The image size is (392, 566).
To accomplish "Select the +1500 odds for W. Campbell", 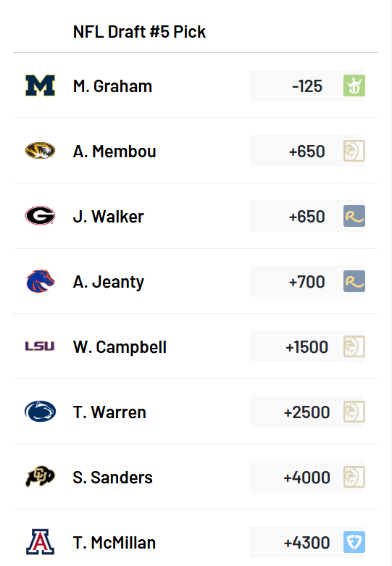I will [306, 347].
